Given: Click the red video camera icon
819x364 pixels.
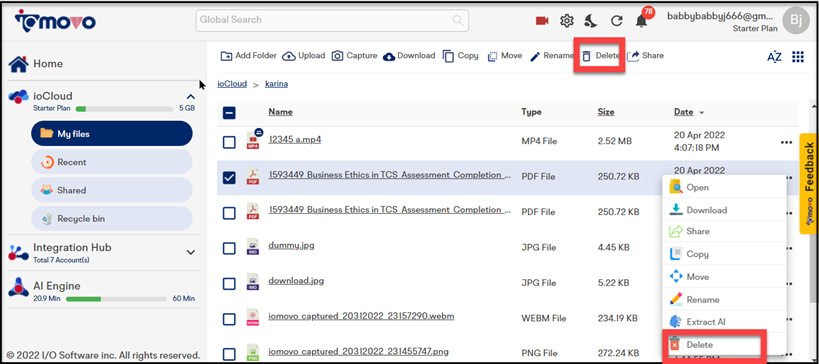Looking at the screenshot, I should 542,21.
